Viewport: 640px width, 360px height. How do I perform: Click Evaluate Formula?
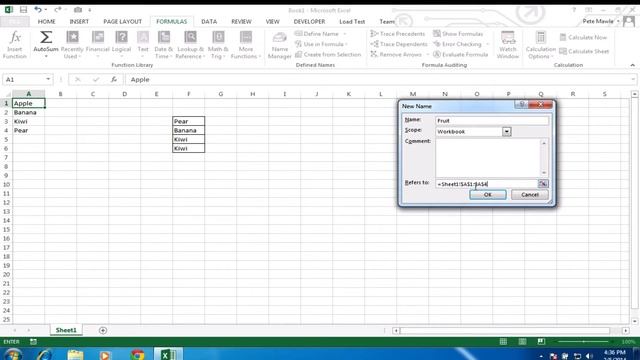[460, 54]
